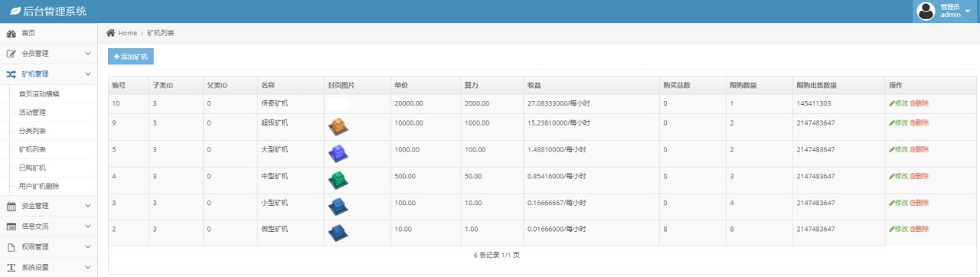Image resolution: width=980 pixels, height=277 pixels.
Task: Click the breadcrumb Home house icon
Action: click(111, 33)
